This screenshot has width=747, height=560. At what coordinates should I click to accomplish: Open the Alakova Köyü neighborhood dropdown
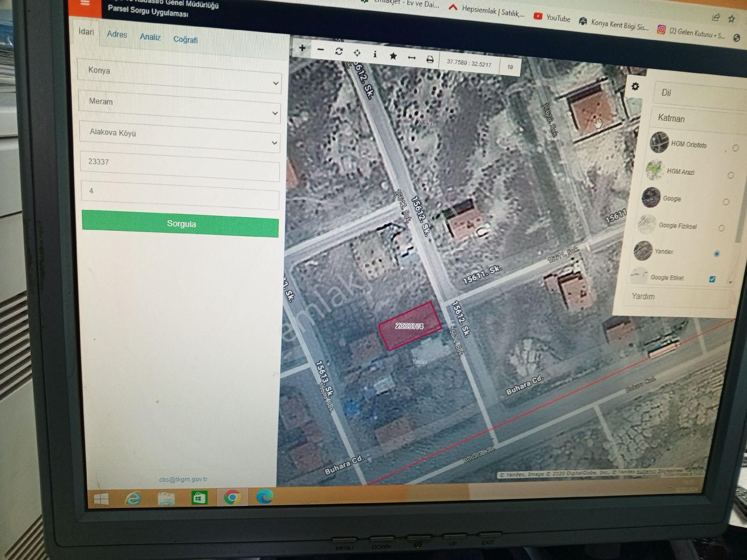180,136
